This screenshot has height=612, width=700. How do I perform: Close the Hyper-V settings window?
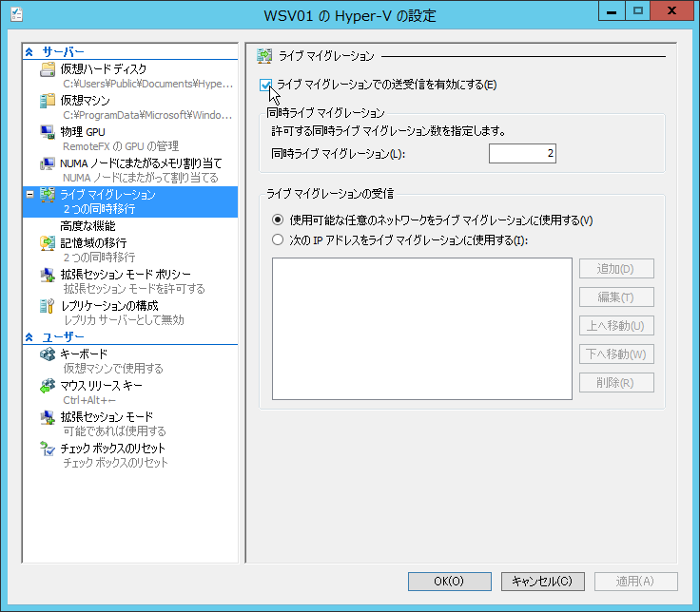tap(671, 10)
